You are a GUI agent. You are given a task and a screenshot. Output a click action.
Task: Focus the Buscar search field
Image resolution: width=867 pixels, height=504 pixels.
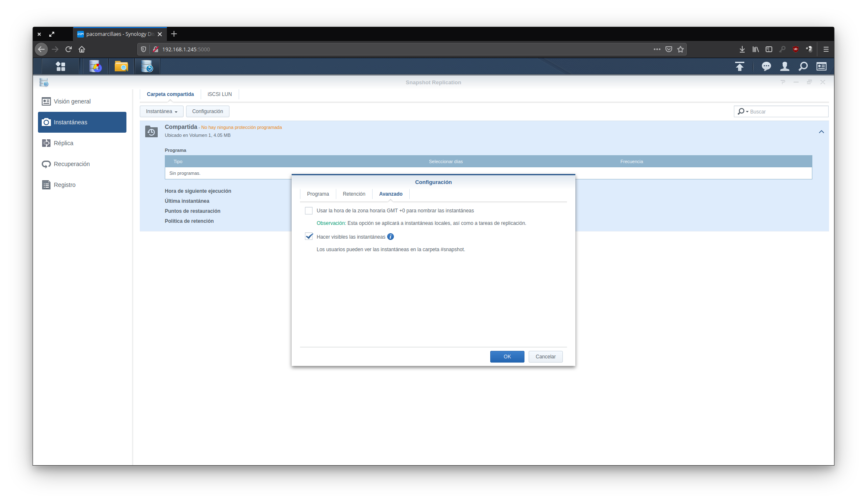coord(786,112)
